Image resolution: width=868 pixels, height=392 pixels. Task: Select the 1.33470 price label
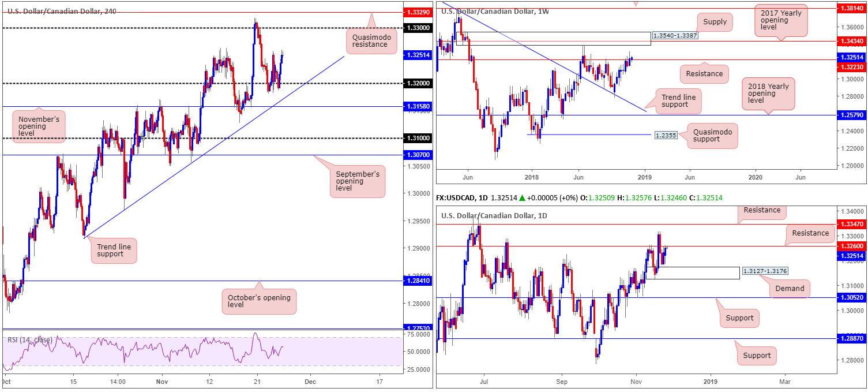[851, 224]
